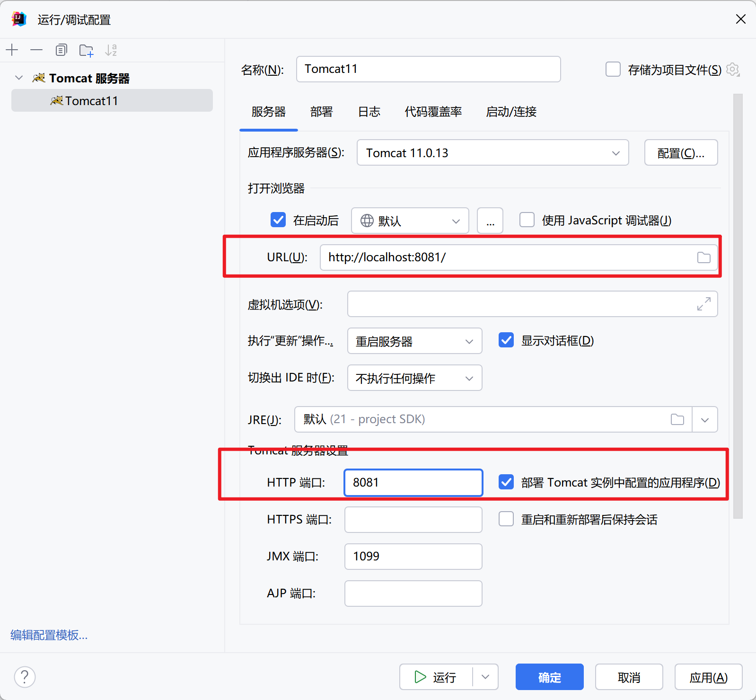Open the 重启服务器 update action dropdown
The image size is (756, 700).
pyautogui.click(x=414, y=341)
